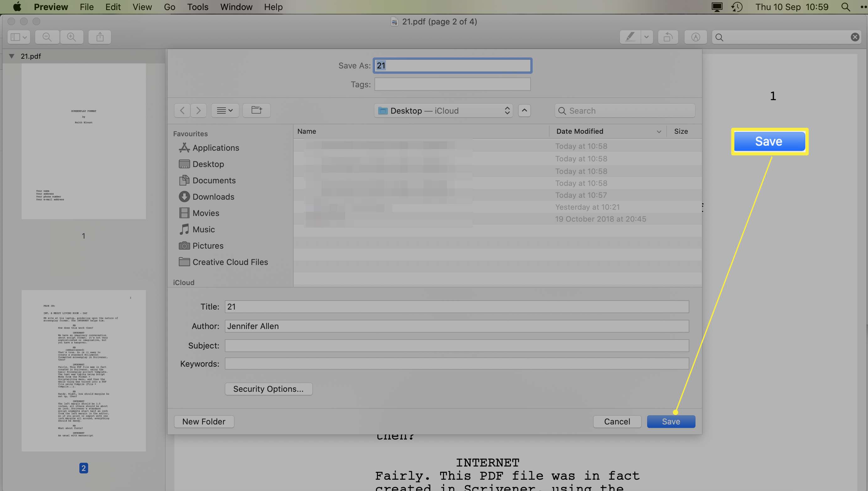Click the Tags input field
The width and height of the screenshot is (868, 491).
pyautogui.click(x=453, y=84)
